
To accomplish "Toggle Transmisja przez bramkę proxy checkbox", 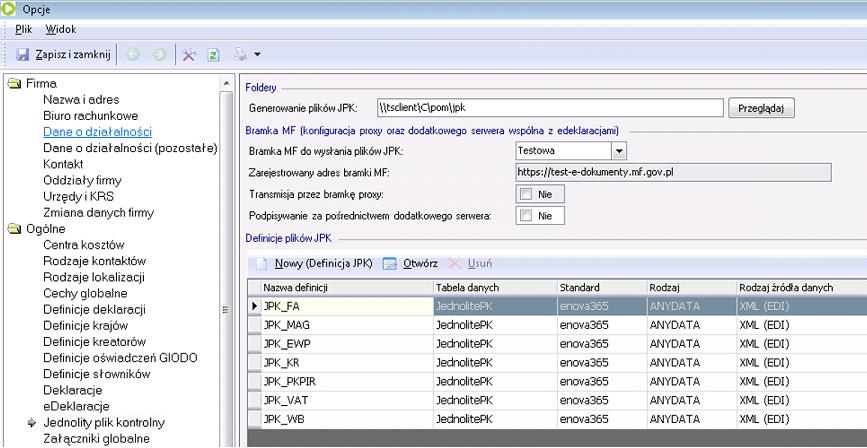I will coord(526,195).
